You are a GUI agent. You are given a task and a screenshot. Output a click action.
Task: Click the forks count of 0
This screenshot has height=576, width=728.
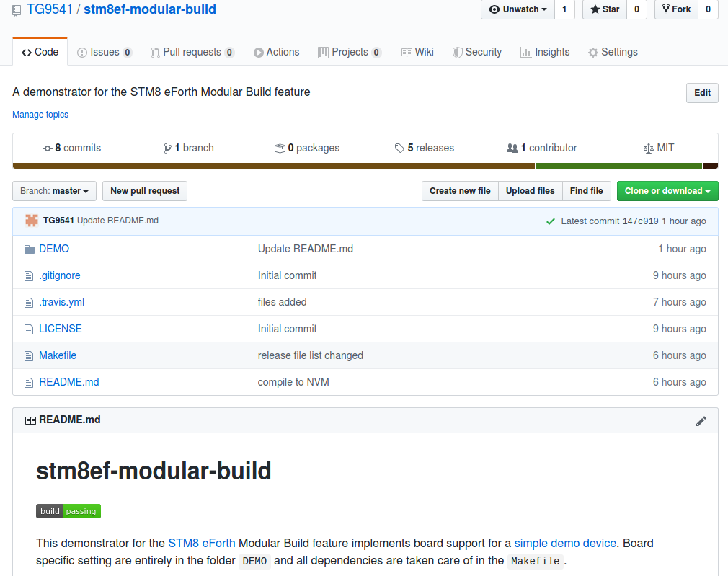click(708, 9)
